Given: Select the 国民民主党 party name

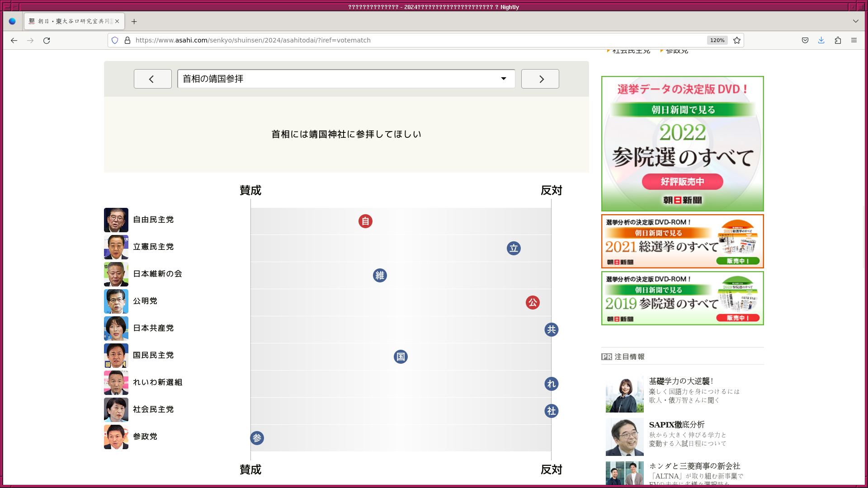Looking at the screenshot, I should (153, 355).
